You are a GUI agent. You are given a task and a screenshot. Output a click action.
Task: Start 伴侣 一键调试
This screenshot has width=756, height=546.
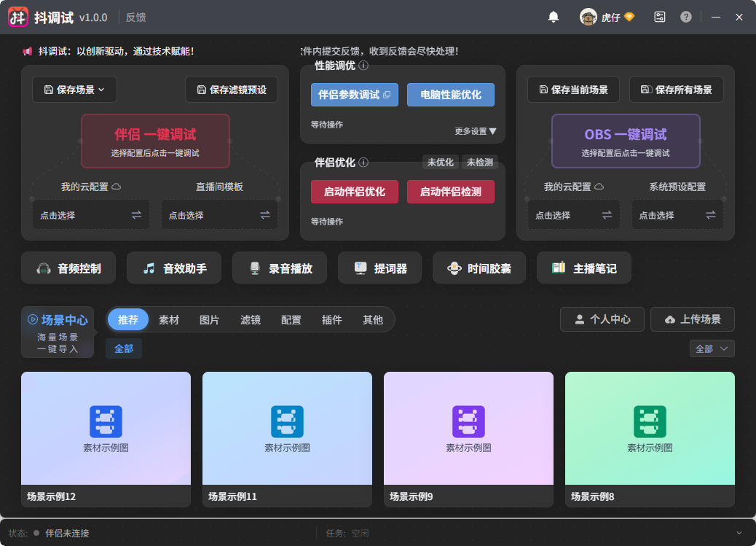point(155,141)
